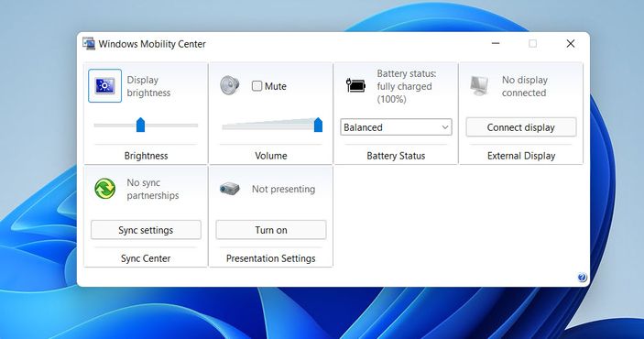This screenshot has width=644, height=339.
Task: Click the presentation projector icon
Action: pyautogui.click(x=230, y=189)
